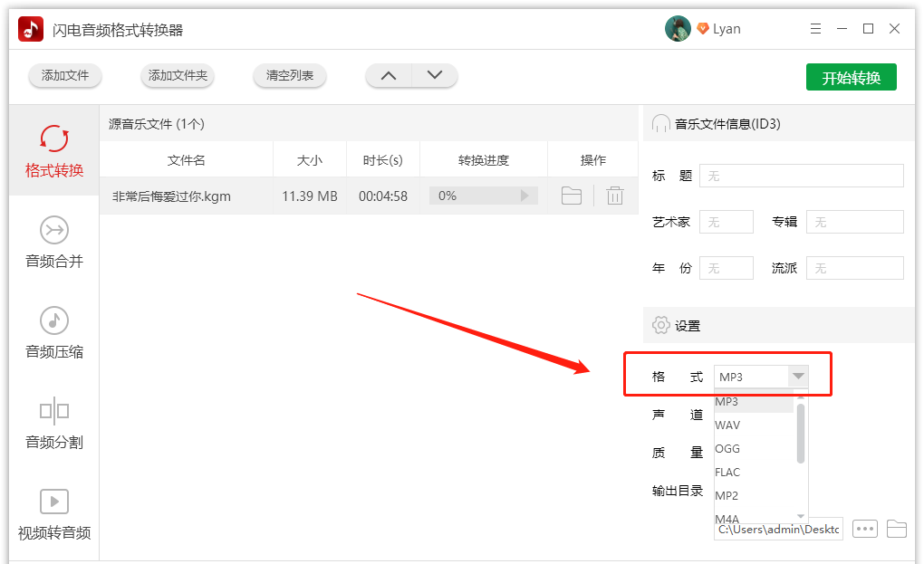
Task: Click the app logo icon
Action: (31, 29)
